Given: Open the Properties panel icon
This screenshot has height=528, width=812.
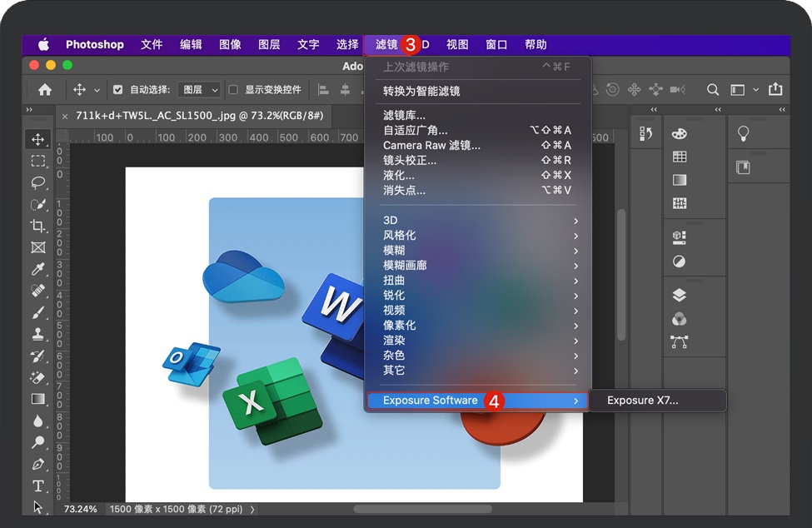Looking at the screenshot, I should pos(680,237).
